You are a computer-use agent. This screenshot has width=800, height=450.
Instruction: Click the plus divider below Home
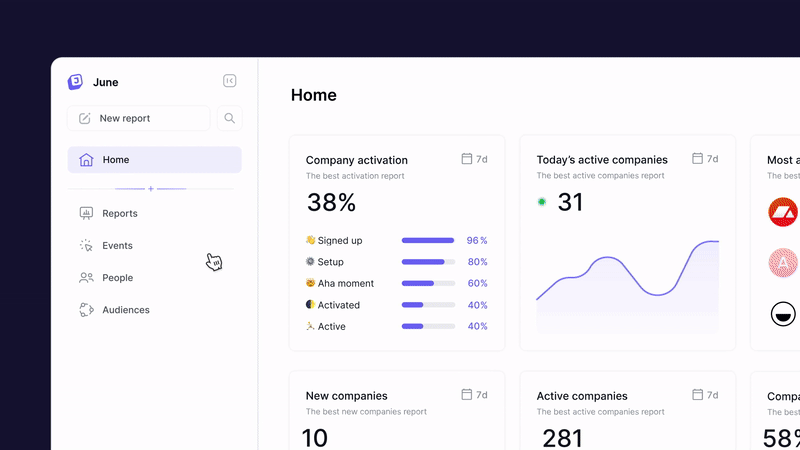[x=151, y=189]
